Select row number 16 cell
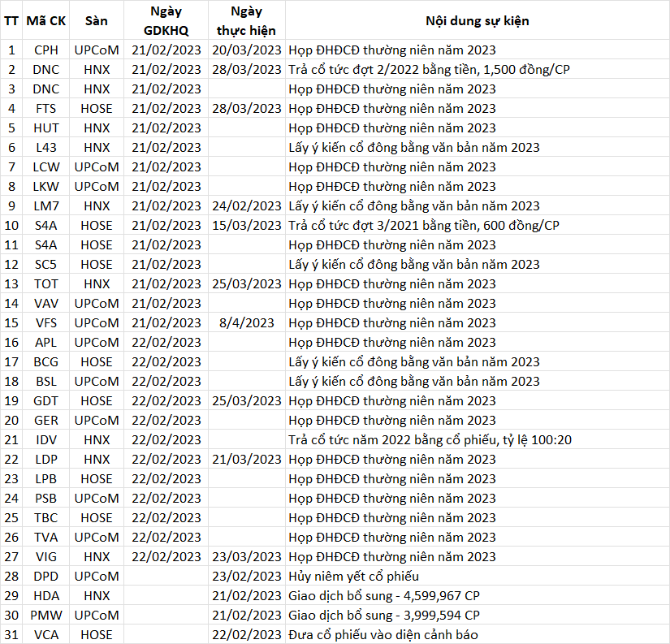This screenshot has height=644, width=670. coord(11,342)
